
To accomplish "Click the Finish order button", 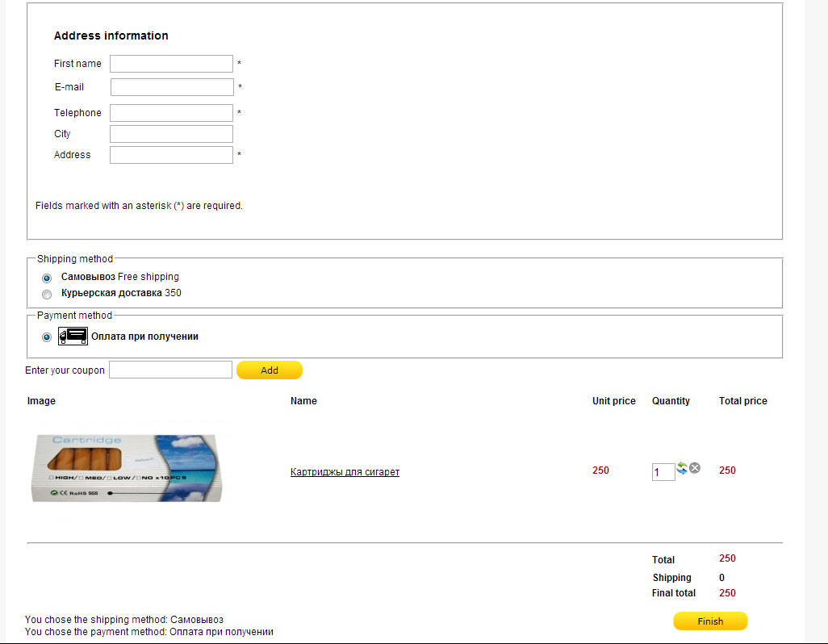I will [710, 621].
